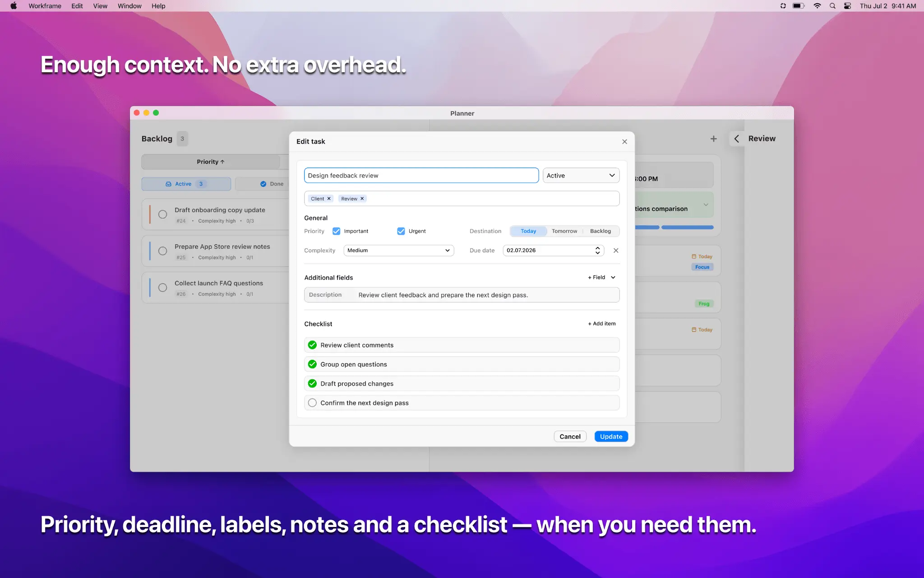
Task: Uncheck Draft proposed changes checklist item
Action: click(312, 384)
